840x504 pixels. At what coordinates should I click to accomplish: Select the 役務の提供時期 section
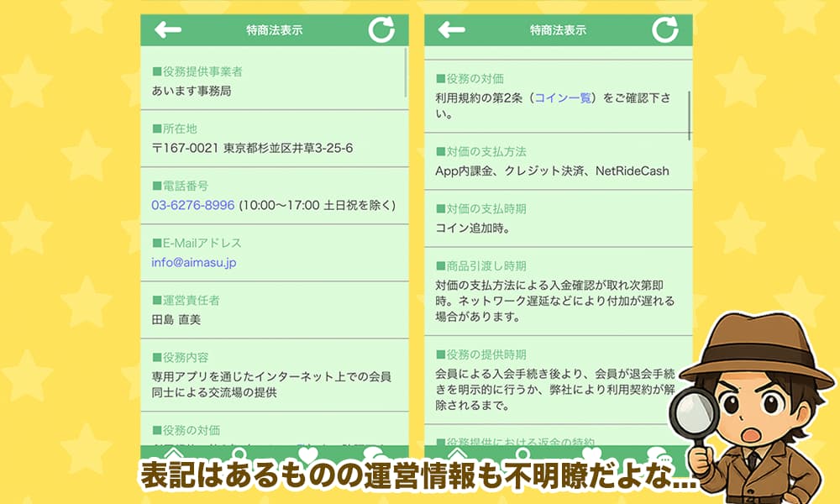[557, 380]
